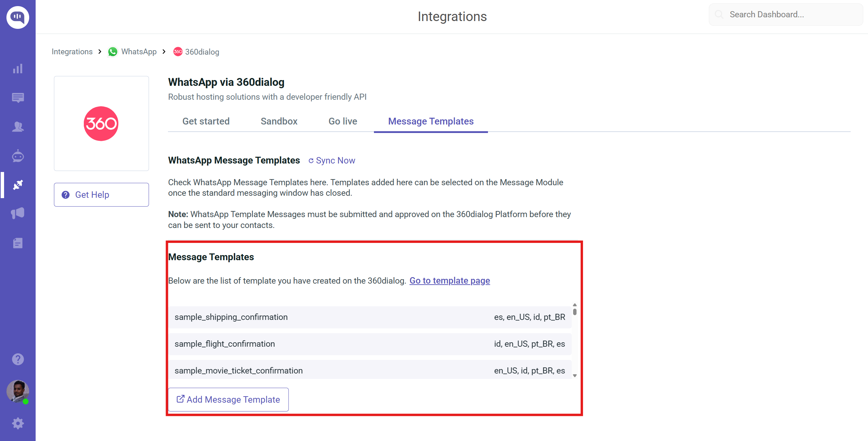Open the settings gear icon

18,423
